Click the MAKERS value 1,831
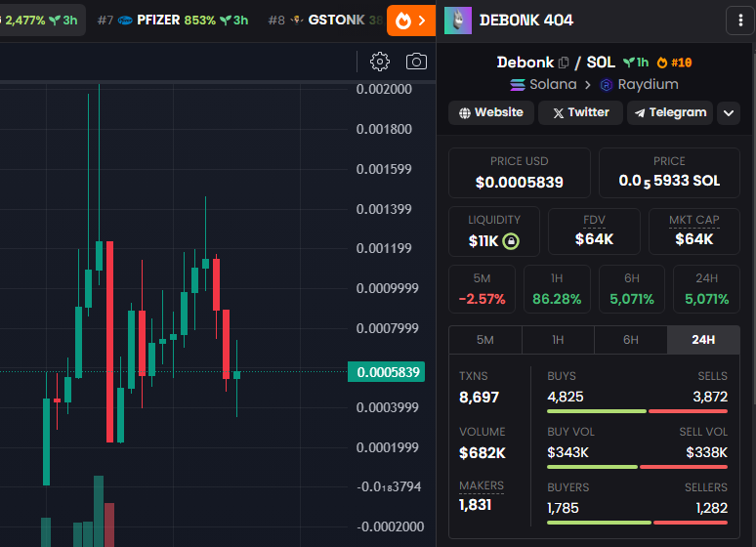This screenshot has width=756, height=547. click(x=475, y=505)
